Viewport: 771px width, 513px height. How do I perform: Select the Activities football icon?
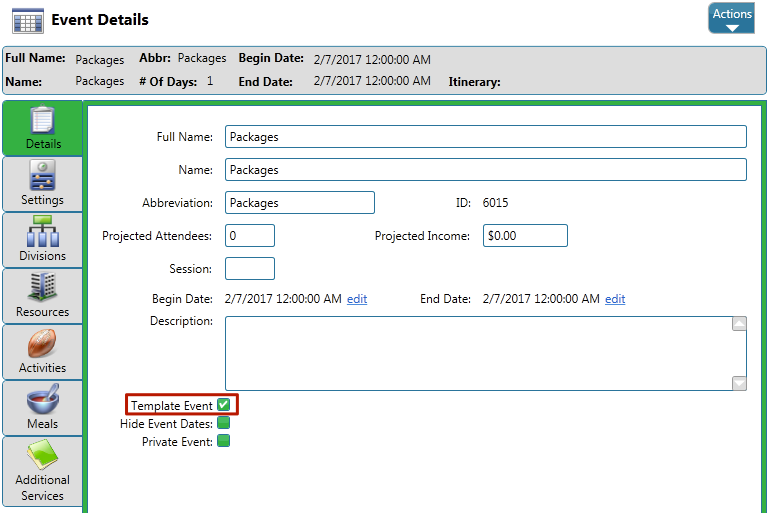click(43, 344)
